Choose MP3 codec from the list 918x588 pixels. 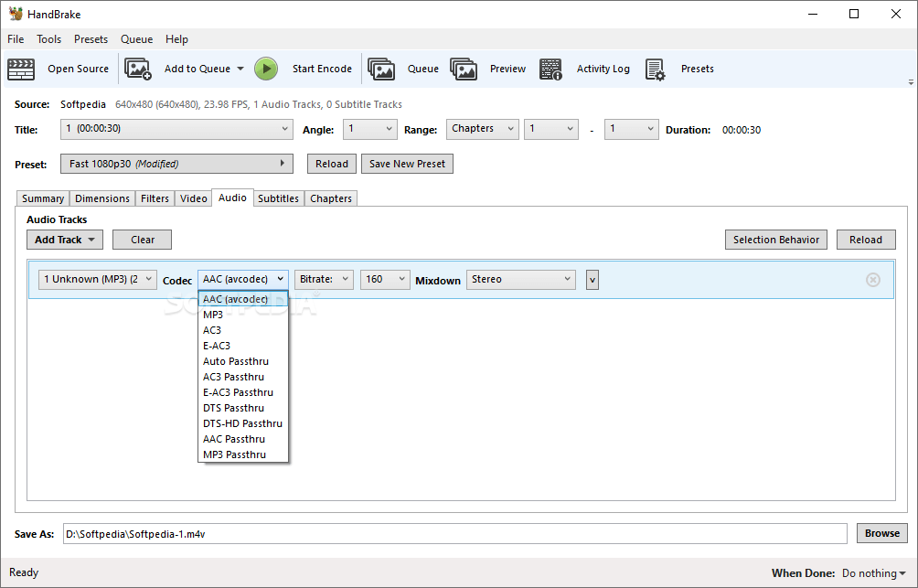243,315
